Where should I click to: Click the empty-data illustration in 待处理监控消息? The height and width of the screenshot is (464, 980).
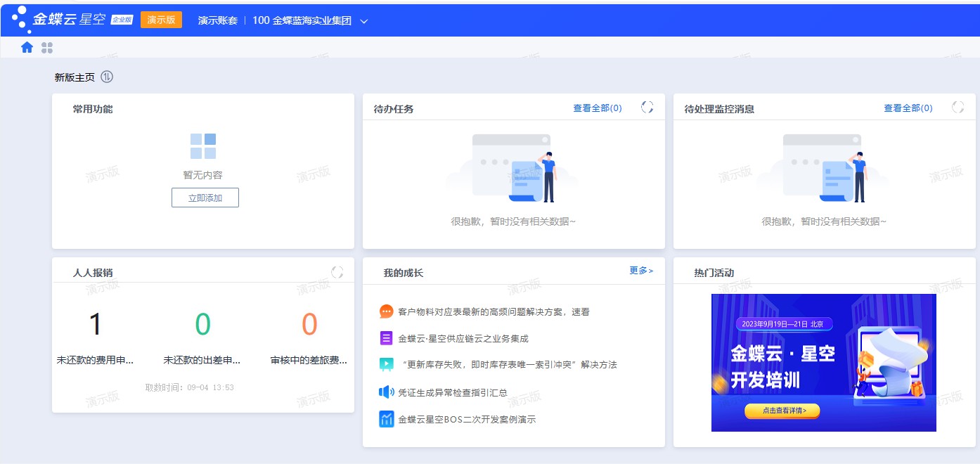click(825, 167)
